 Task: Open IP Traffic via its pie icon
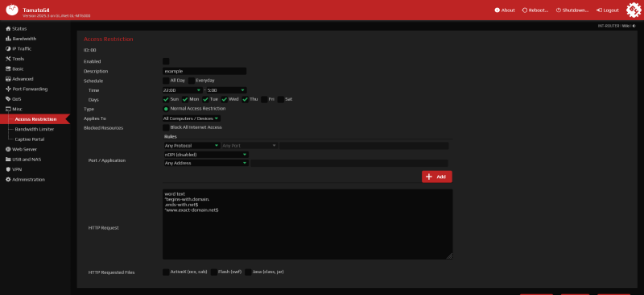coord(8,48)
